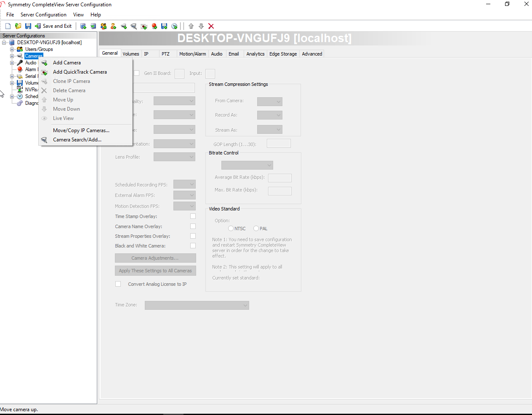Click the blue floppy save icon in toolbar
Image resolution: width=532 pixels, height=415 pixels.
[28, 26]
